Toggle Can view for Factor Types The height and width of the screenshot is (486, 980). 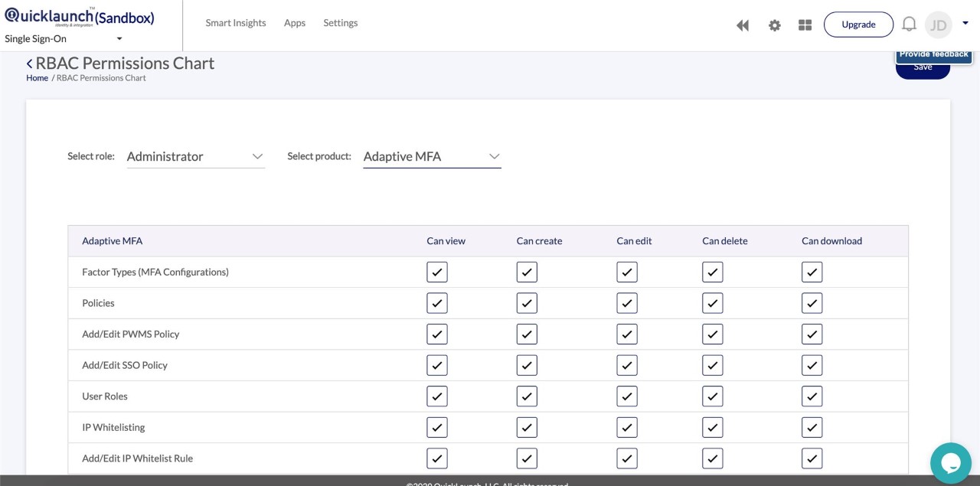tap(437, 272)
